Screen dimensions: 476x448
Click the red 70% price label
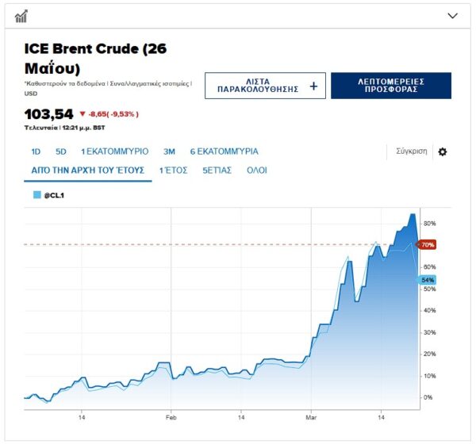(x=428, y=245)
